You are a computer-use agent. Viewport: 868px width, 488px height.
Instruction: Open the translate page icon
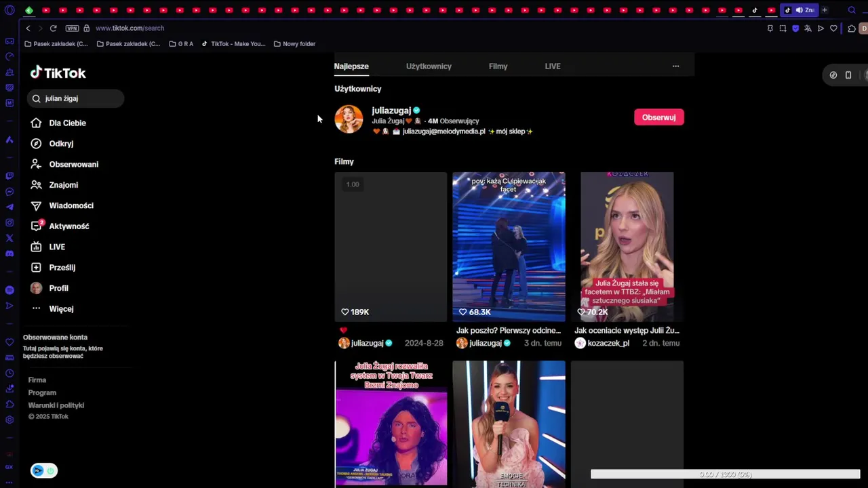click(x=808, y=28)
